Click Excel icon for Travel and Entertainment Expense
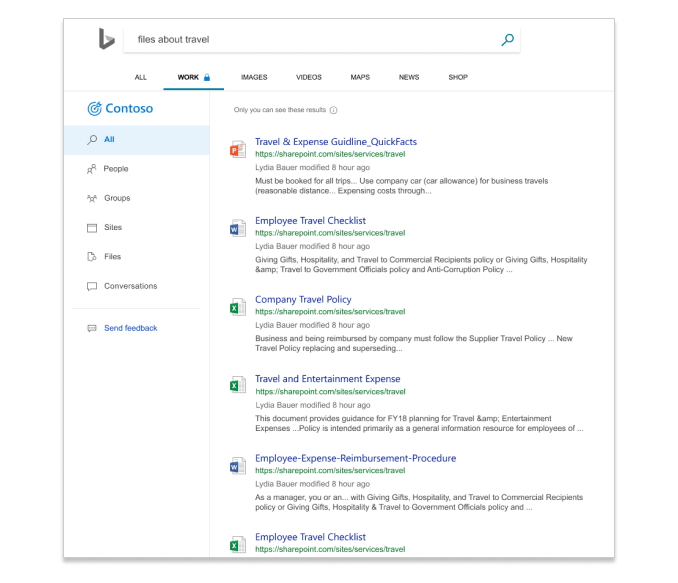 point(237,386)
